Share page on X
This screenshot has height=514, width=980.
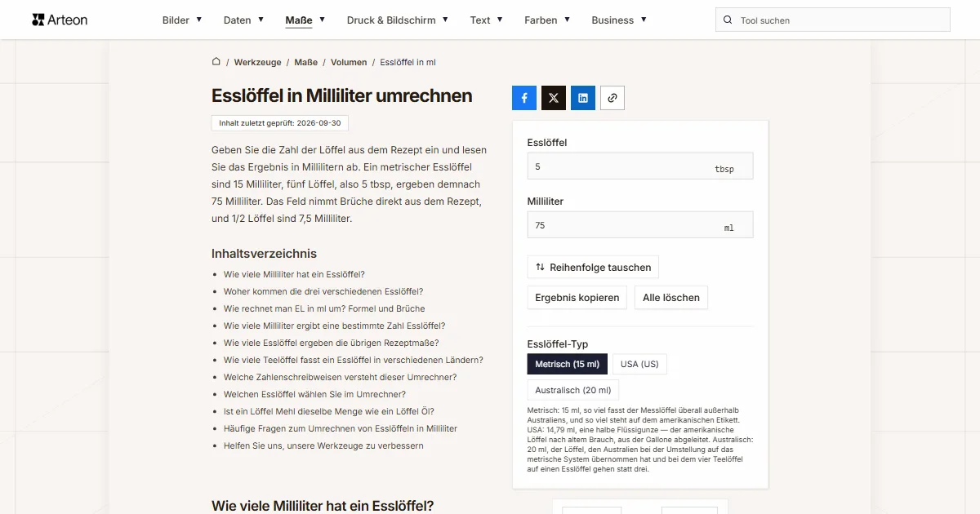(x=554, y=98)
